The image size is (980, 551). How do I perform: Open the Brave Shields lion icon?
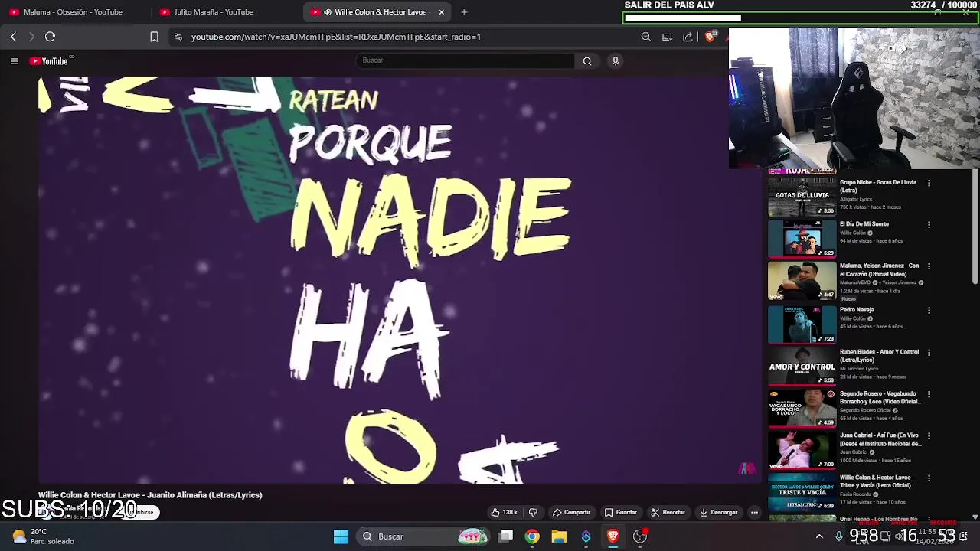point(710,37)
